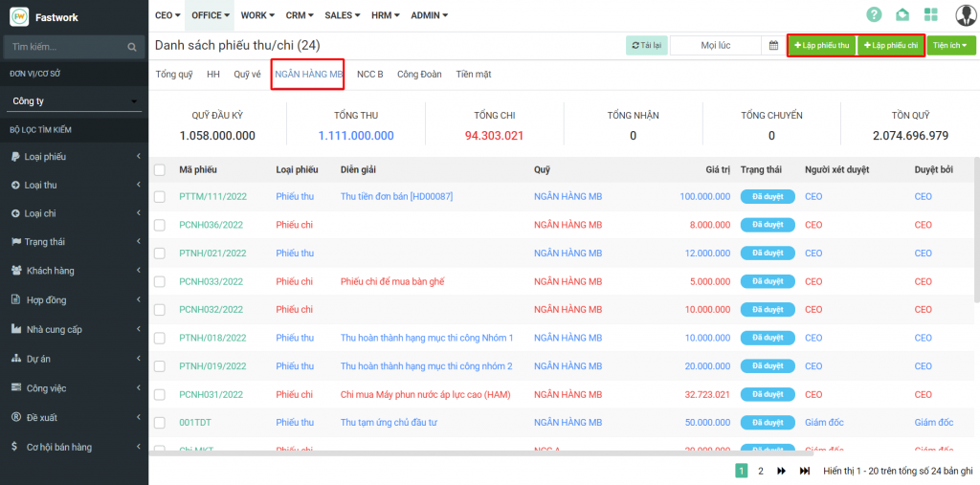This screenshot has width=980, height=485.
Task: Open the apps grid icon
Action: [x=930, y=14]
